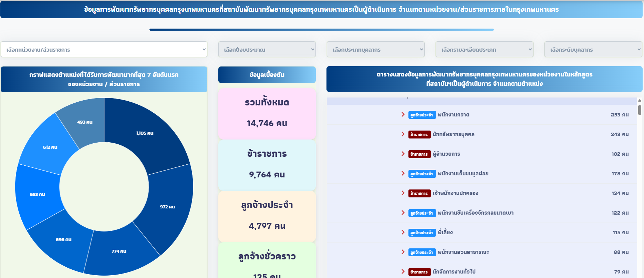Screen dimensions: 644x278
Task: Click the 88 คน count value
Action: pos(621,252)
